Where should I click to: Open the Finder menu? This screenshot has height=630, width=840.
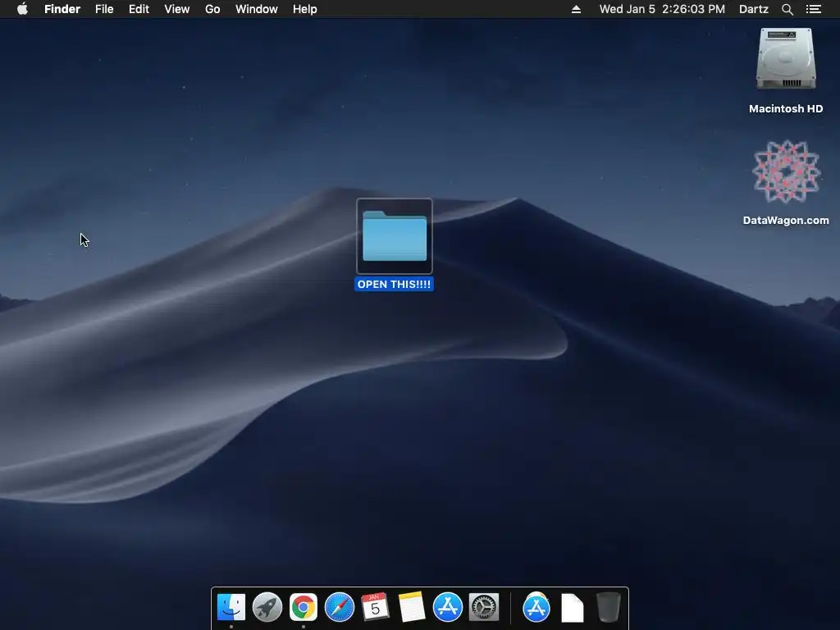[62, 9]
